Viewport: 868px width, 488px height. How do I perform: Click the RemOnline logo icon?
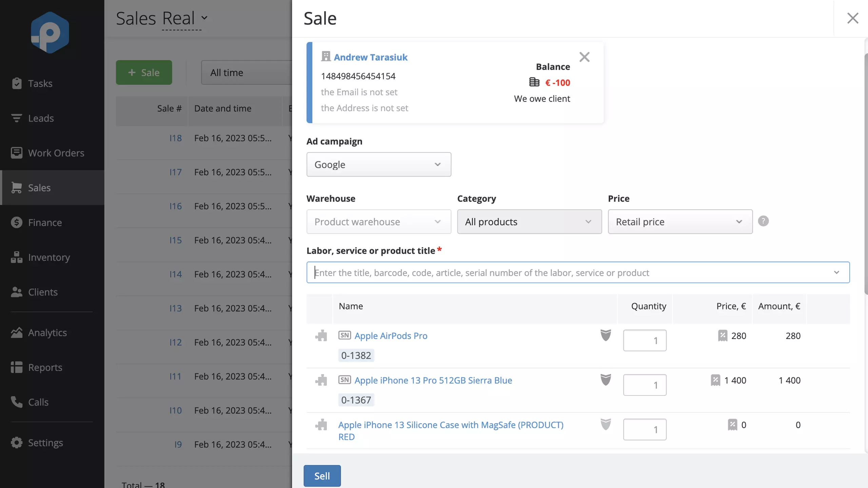50,33
